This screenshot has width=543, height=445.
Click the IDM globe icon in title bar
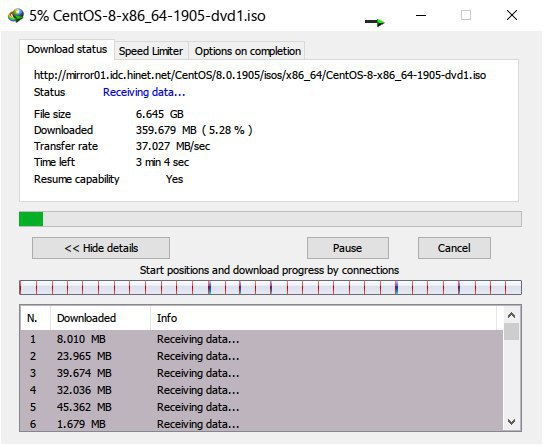[16, 15]
